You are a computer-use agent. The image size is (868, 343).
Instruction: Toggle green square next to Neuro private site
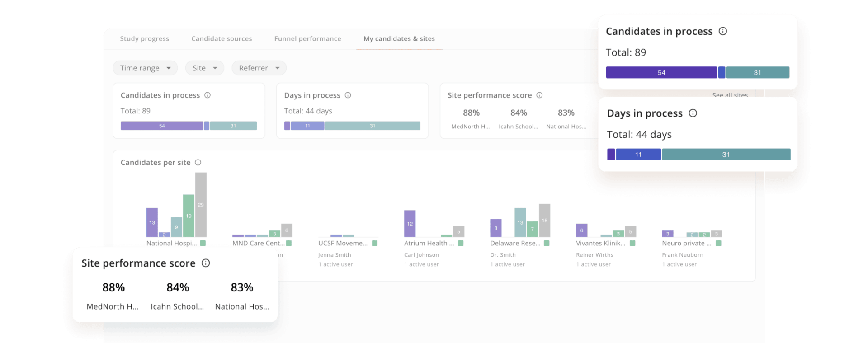[718, 243]
